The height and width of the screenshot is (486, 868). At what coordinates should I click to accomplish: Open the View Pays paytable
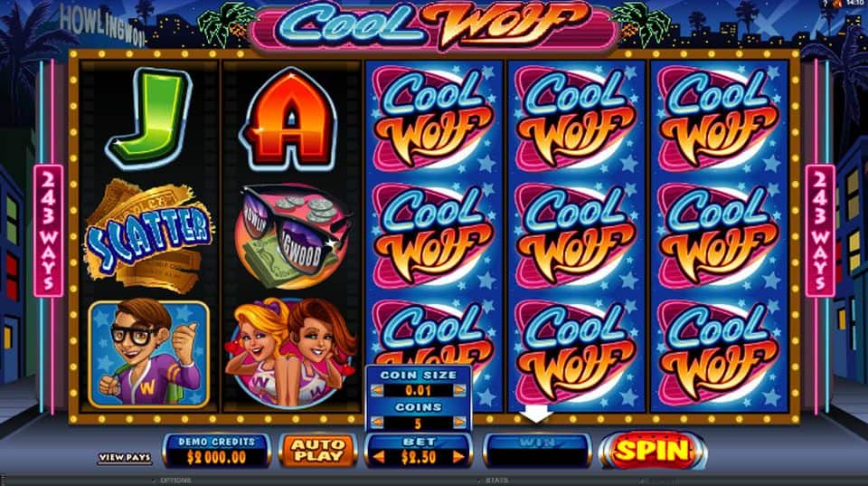click(x=125, y=457)
